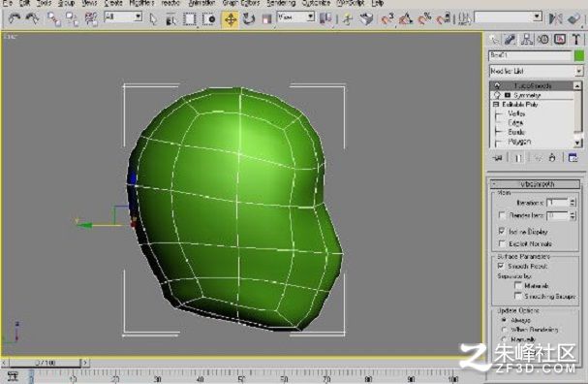Open the Rendering menu

(281, 3)
